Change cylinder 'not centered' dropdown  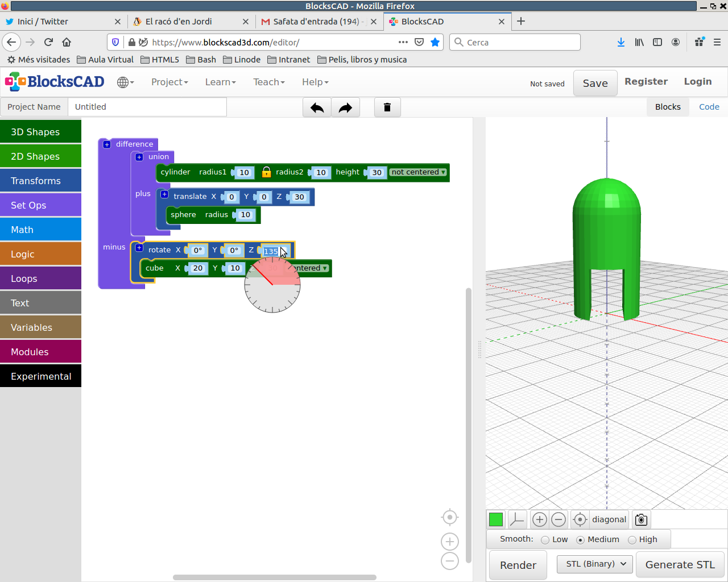click(418, 172)
